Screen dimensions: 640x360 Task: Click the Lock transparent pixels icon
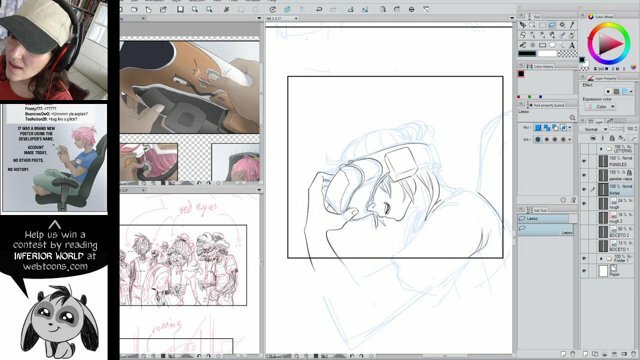pyautogui.click(x=621, y=139)
